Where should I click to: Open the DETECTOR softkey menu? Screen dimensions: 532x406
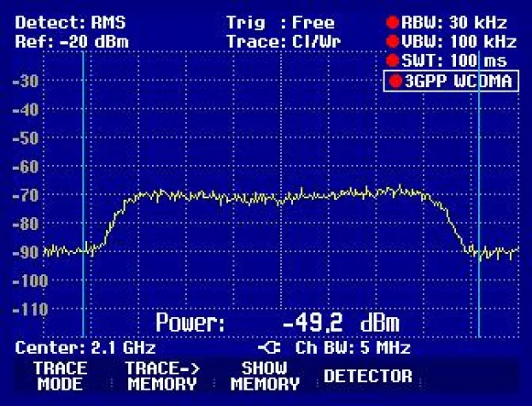[367, 376]
